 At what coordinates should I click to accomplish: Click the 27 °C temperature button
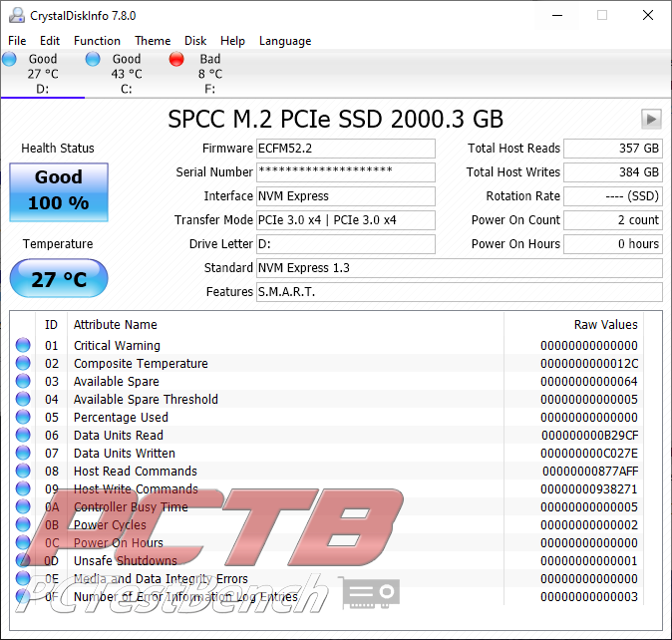point(59,278)
